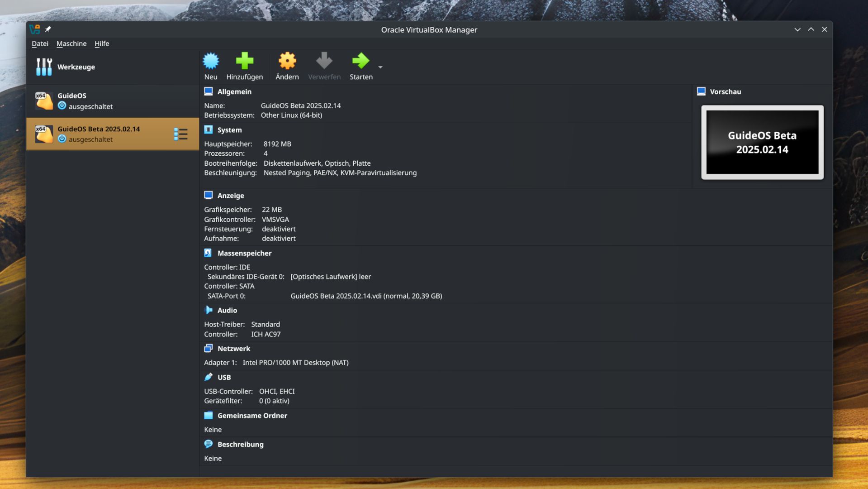Screen dimensions: 868x489
Task: Click the GuideOS VM icon in list
Action: (44, 101)
